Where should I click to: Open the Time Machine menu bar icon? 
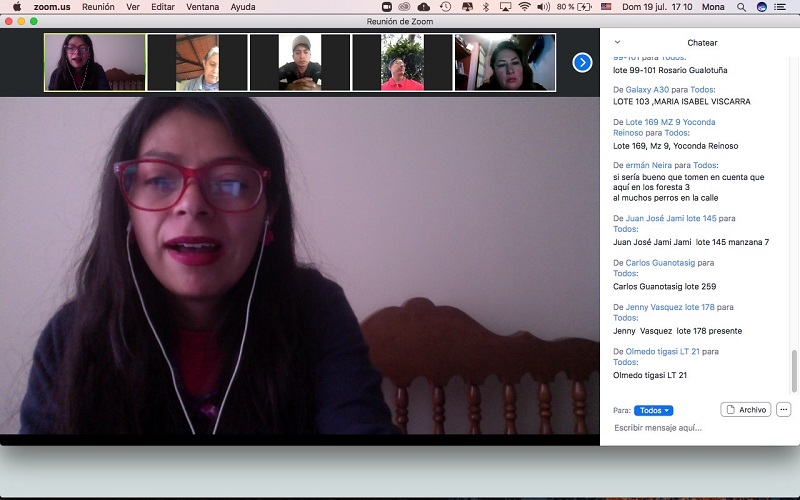tap(445, 7)
